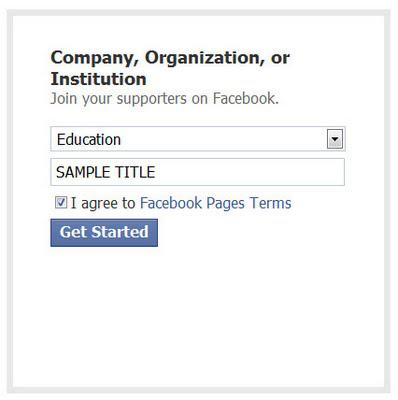
Task: Click the Company, Organization, or Institution heading
Action: [170, 68]
